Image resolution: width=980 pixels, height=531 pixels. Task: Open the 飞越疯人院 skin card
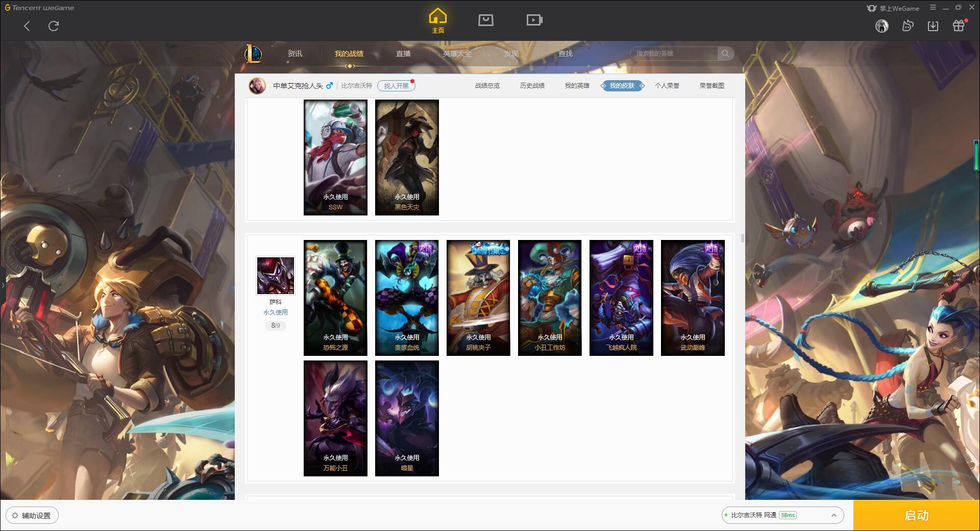[621, 298]
